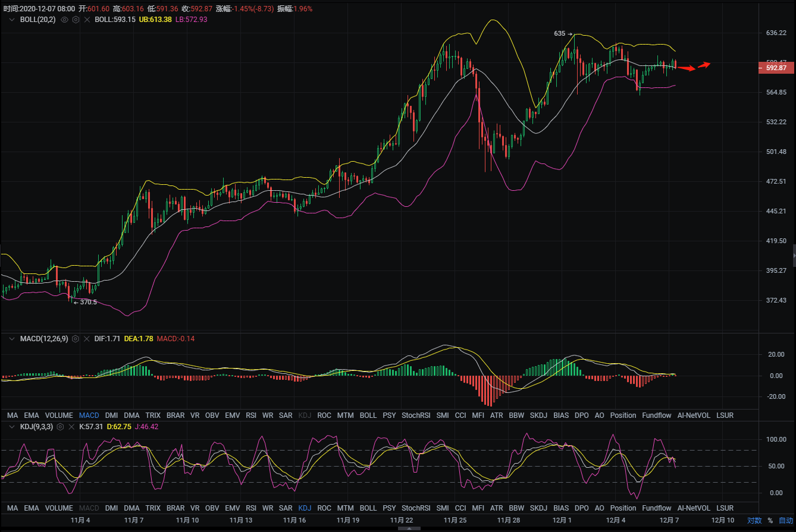Screen dimensions: 796x532
Task: Open KDJ indicator settings icon
Action: click(x=59, y=427)
